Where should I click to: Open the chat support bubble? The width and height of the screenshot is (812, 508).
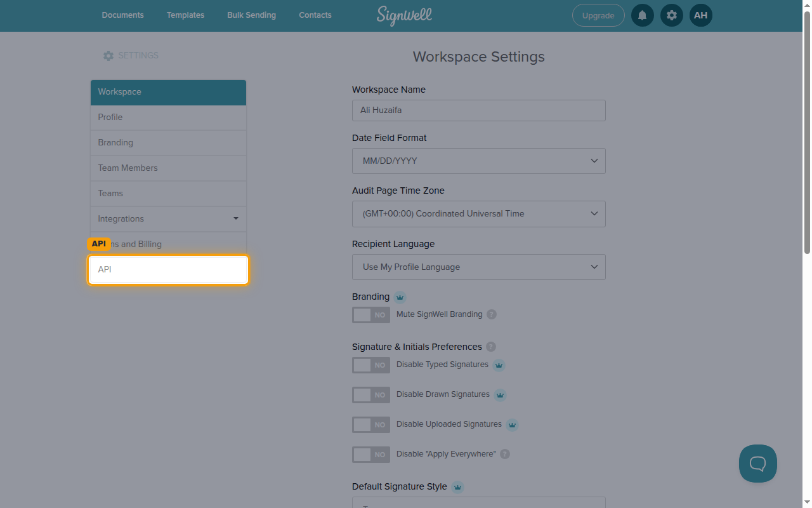point(757,464)
